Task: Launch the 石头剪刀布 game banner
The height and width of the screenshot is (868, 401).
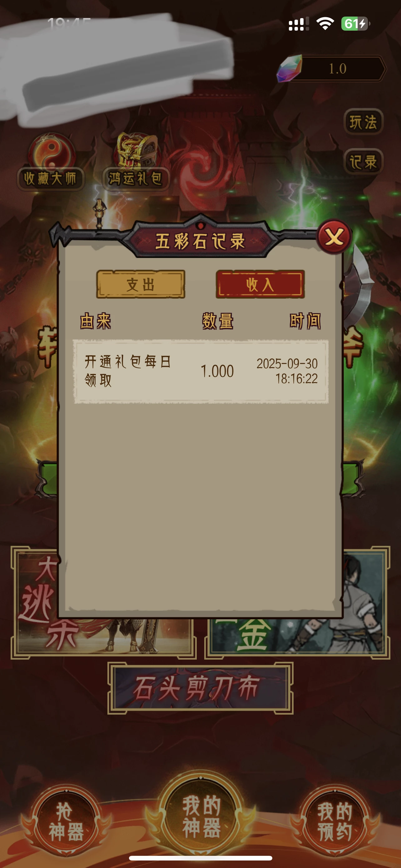Action: (x=200, y=688)
